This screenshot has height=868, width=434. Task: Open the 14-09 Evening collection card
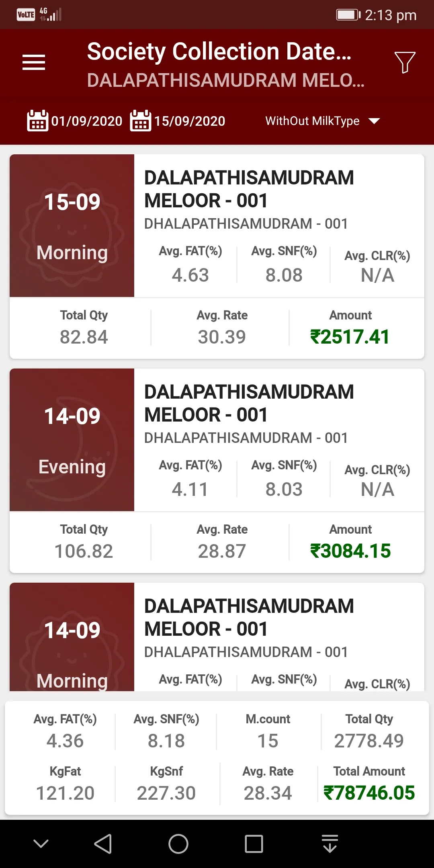pyautogui.click(x=217, y=471)
